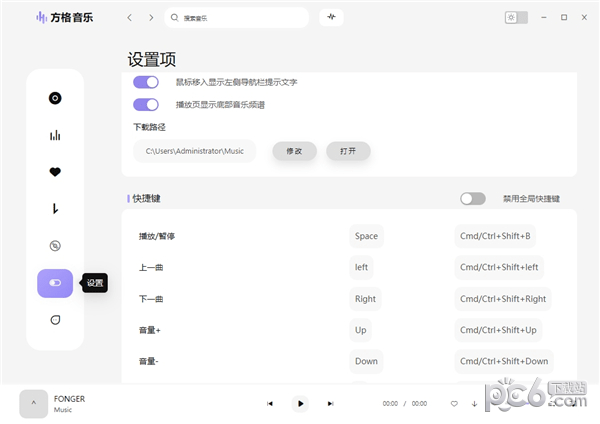Click the 方格音乐 logo
The image size is (600, 424).
coord(64,17)
